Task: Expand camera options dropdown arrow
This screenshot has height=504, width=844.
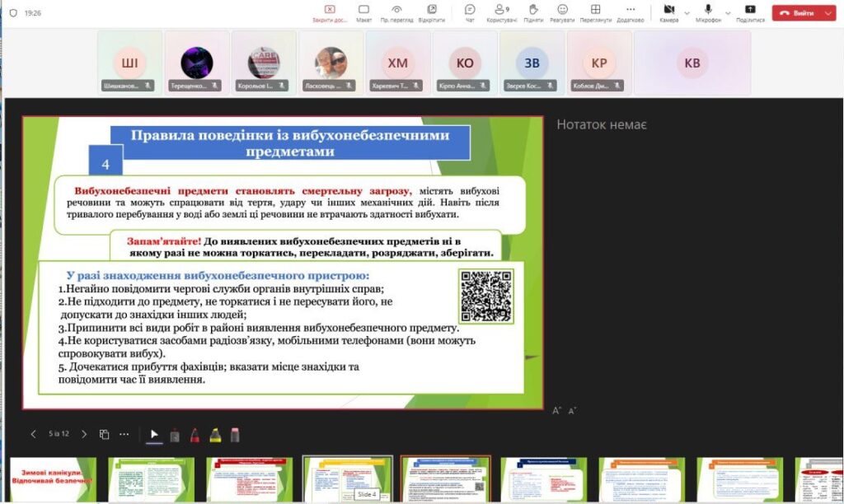Action: [687, 13]
